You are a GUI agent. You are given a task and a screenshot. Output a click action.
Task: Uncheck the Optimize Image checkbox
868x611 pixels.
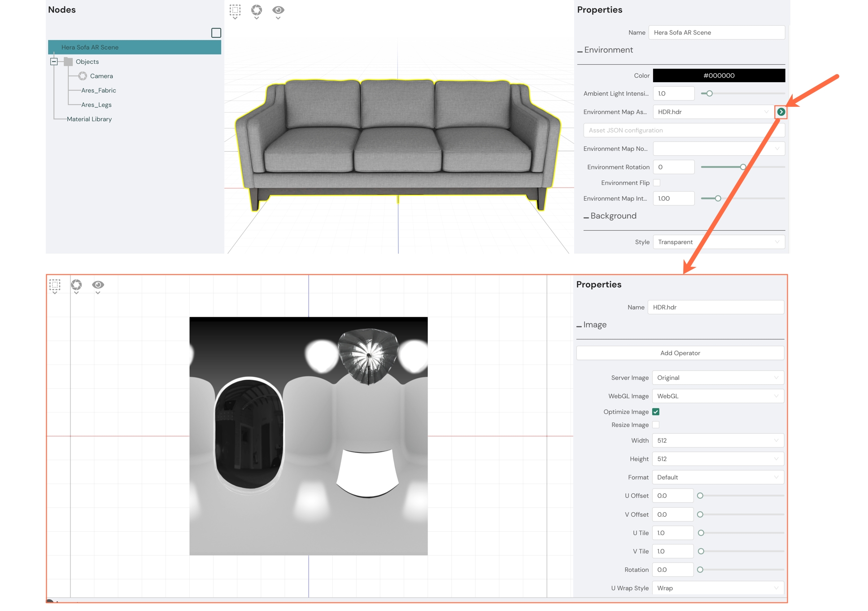pos(656,412)
